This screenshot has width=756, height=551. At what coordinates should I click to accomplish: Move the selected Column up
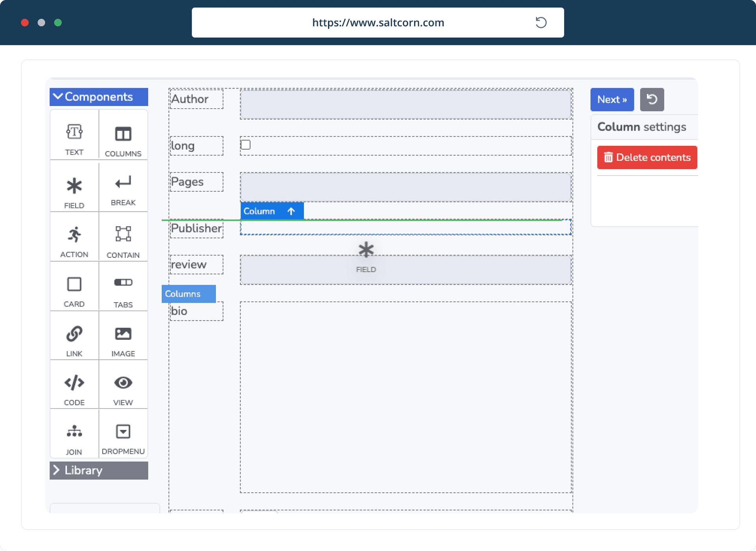tap(291, 211)
